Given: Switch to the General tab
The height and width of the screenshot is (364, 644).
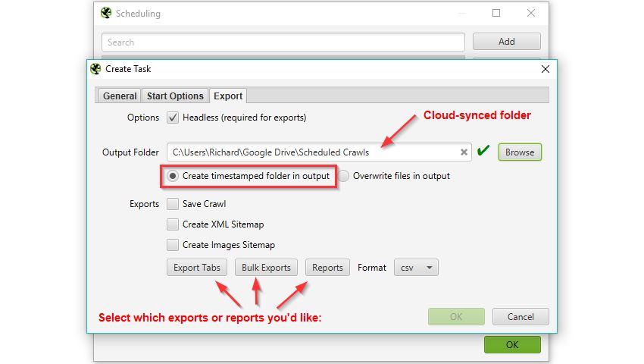Looking at the screenshot, I should [120, 96].
